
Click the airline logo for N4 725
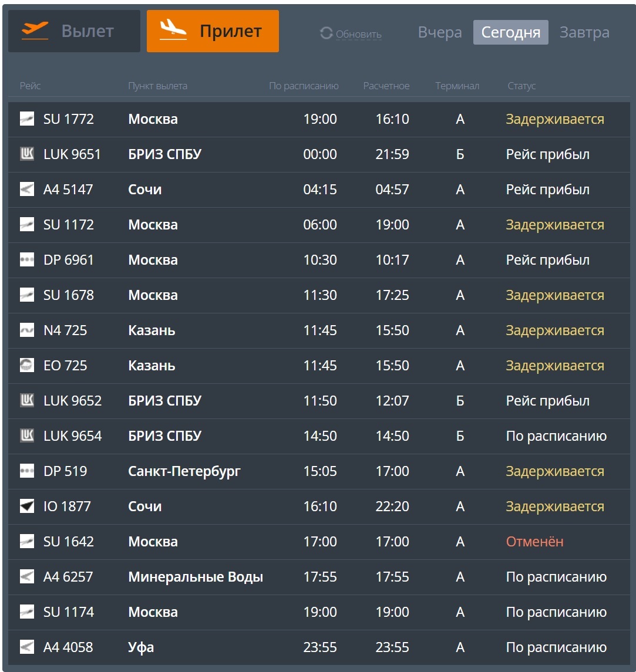[27, 330]
